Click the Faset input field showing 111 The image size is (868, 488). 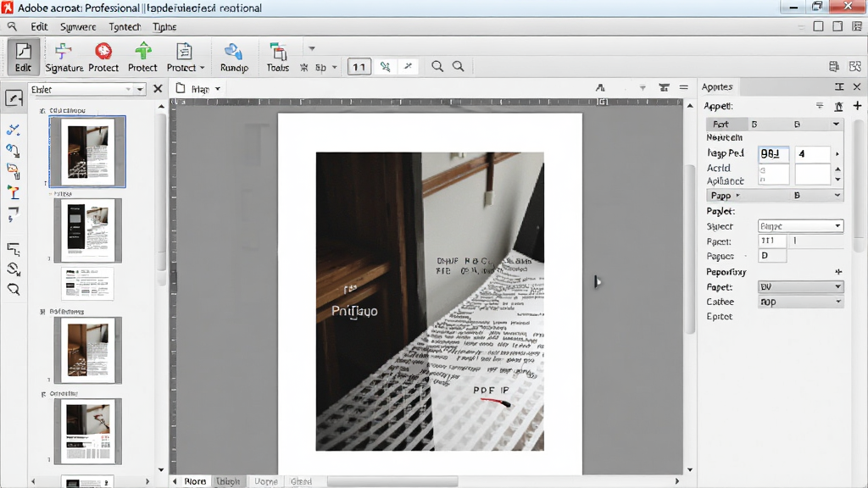[x=771, y=241]
